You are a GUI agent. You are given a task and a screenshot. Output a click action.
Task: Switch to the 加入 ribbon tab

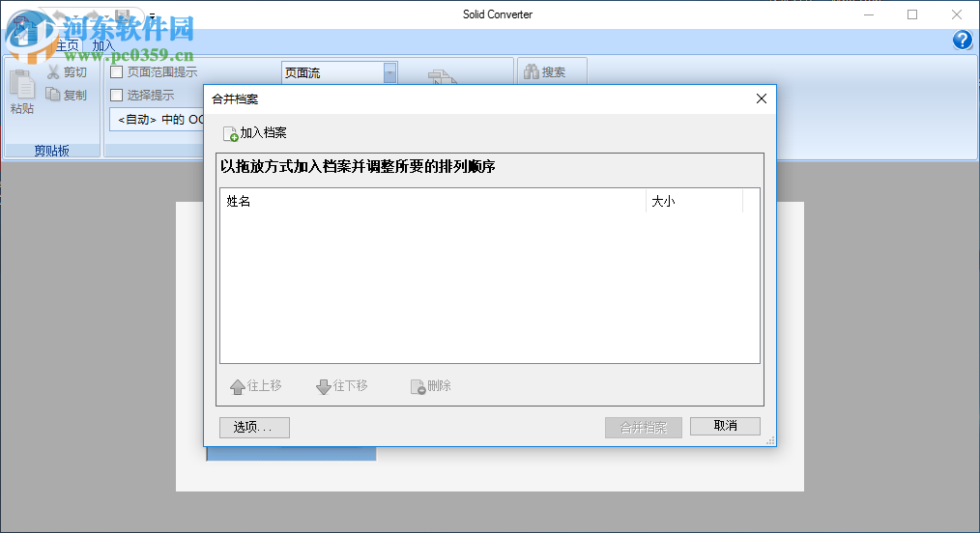(x=103, y=46)
